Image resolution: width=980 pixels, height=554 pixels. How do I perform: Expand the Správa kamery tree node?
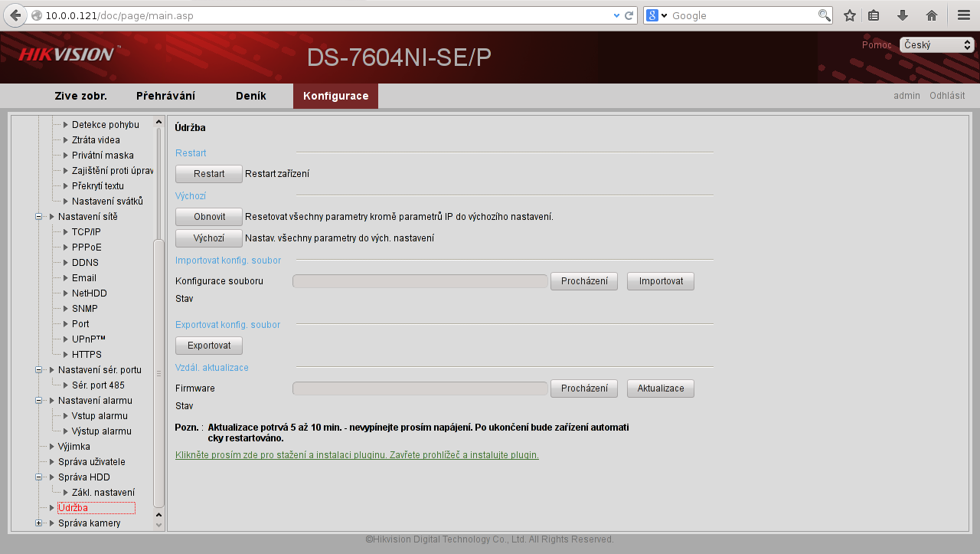pos(38,523)
